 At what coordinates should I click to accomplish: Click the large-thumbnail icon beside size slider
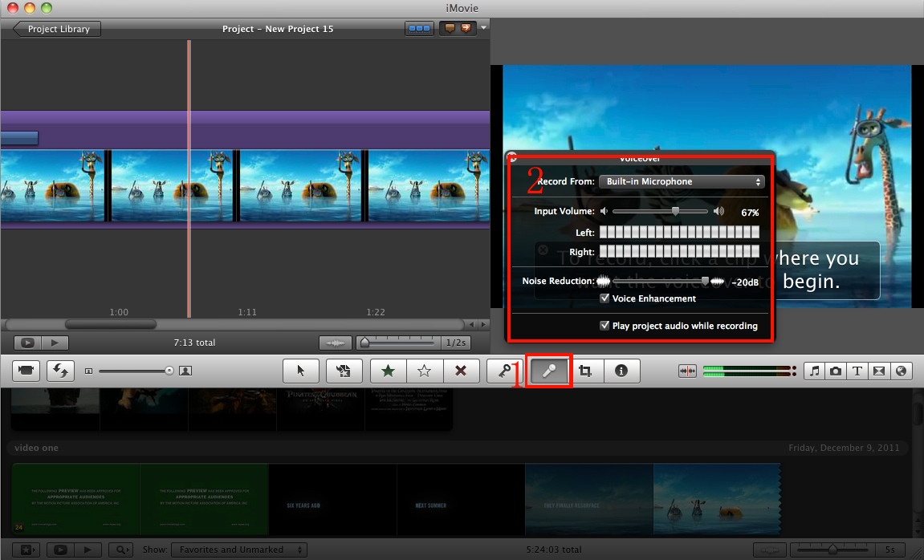click(185, 371)
